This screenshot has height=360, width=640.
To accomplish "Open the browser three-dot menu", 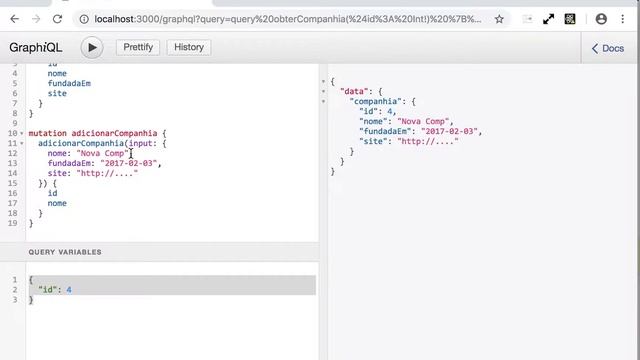I will (622, 19).
